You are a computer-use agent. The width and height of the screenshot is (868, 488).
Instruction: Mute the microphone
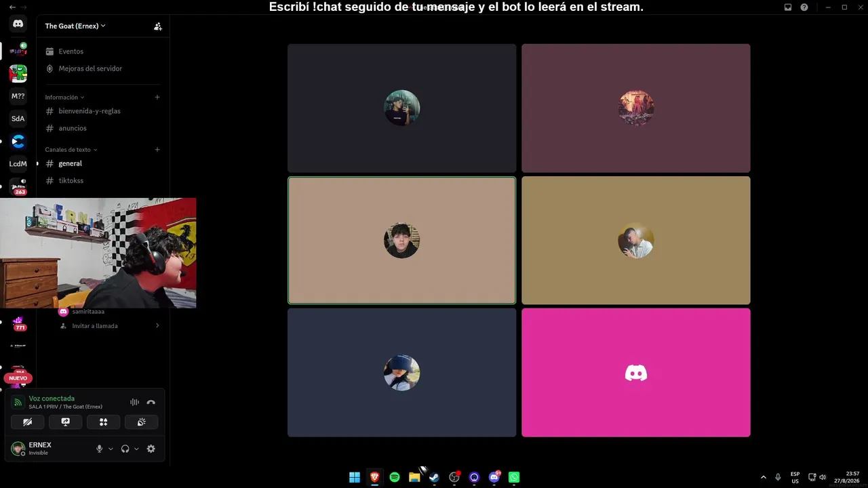(x=100, y=449)
